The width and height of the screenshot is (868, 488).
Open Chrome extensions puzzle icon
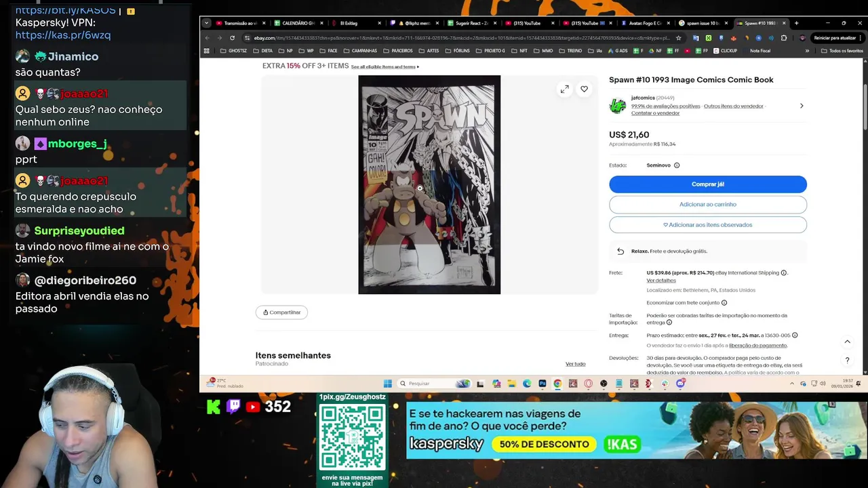pos(784,38)
